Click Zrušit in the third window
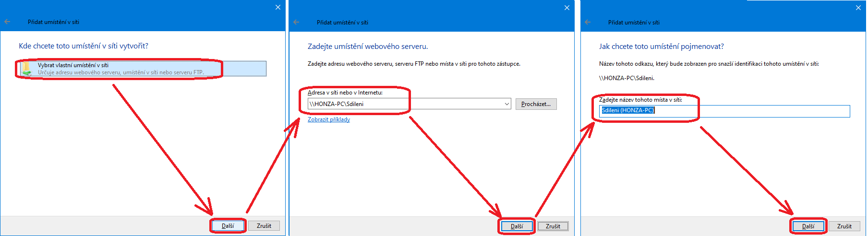The image size is (868, 236). pos(844,226)
